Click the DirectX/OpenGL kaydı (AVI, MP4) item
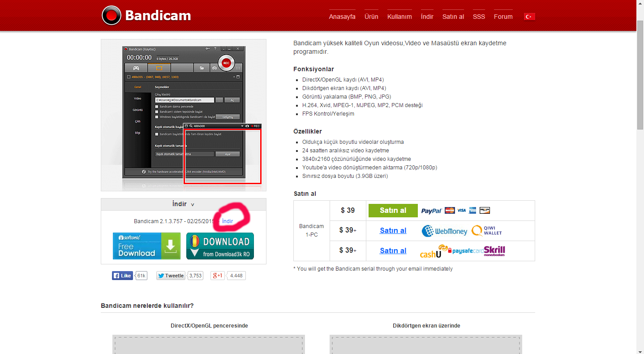Screen dimensions: 644x354 click(x=343, y=80)
